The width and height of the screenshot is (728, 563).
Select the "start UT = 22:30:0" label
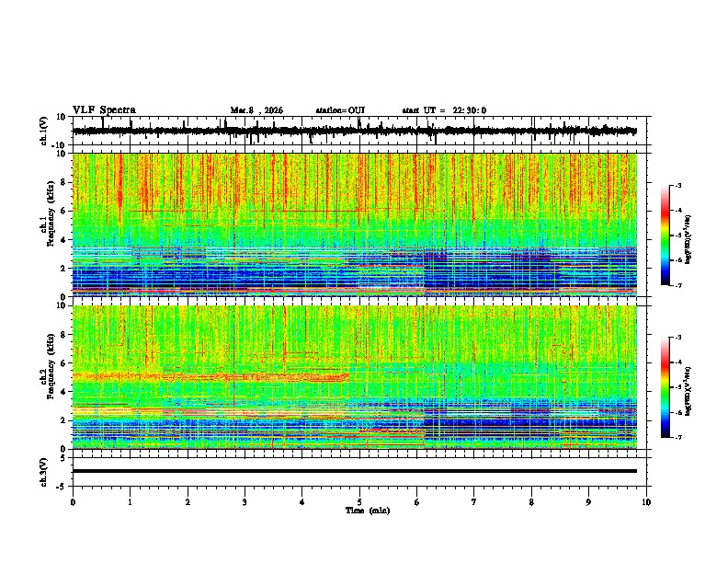pos(444,110)
